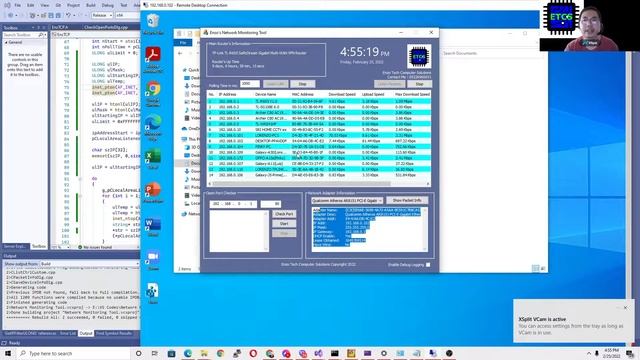The image size is (640, 360).
Task: Open the network adapter dropdown (Qualcomm Atheros)
Action: (x=347, y=200)
